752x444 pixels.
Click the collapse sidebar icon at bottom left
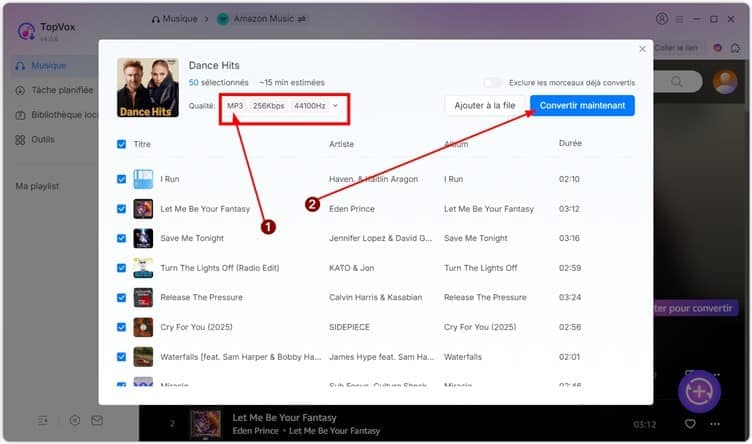(x=43, y=421)
